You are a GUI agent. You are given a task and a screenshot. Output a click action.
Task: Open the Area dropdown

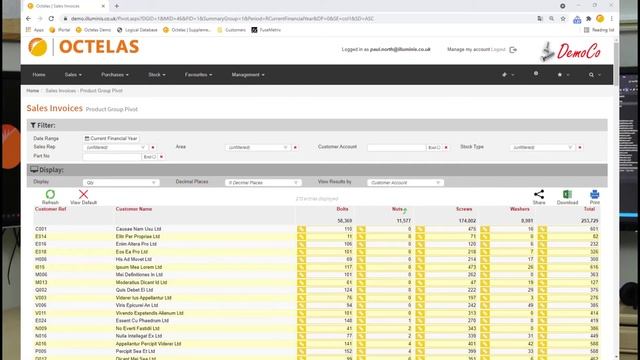(x=258, y=147)
